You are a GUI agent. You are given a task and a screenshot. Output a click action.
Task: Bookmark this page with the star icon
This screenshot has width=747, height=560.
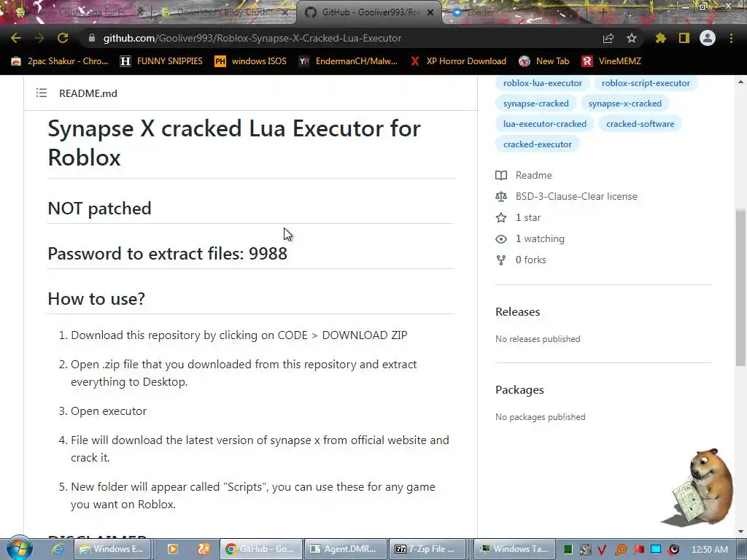(632, 38)
